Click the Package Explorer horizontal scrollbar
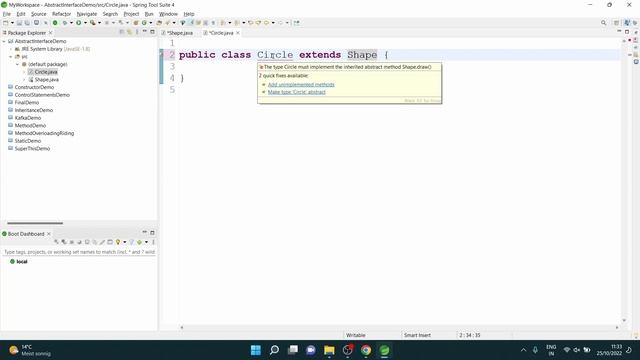640x360 pixels. (35, 223)
